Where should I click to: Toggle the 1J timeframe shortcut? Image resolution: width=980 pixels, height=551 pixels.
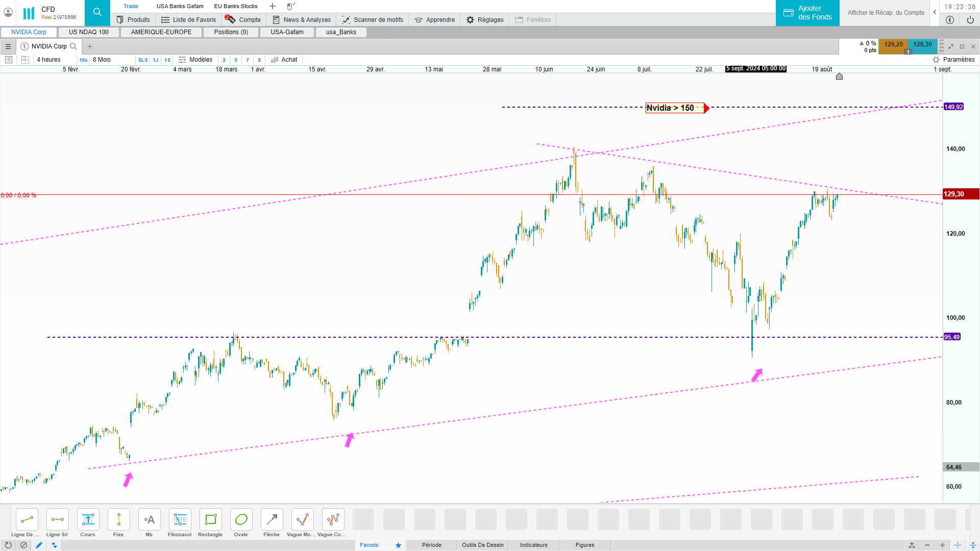click(x=156, y=60)
